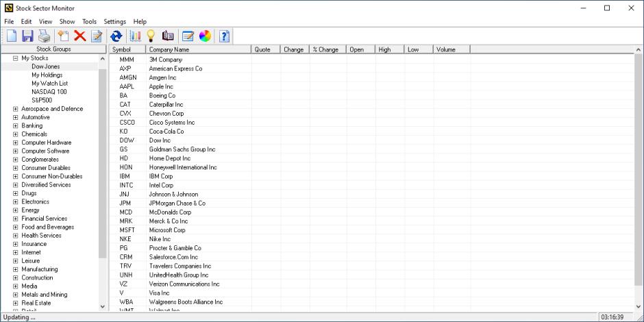644x322 pixels.
Task: Sort by the High column header
Action: (x=390, y=49)
